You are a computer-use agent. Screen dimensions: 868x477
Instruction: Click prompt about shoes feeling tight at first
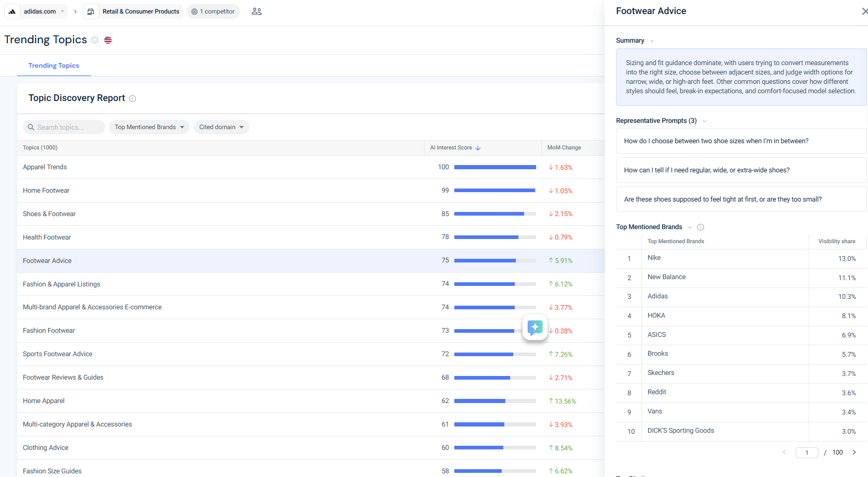[x=741, y=199]
